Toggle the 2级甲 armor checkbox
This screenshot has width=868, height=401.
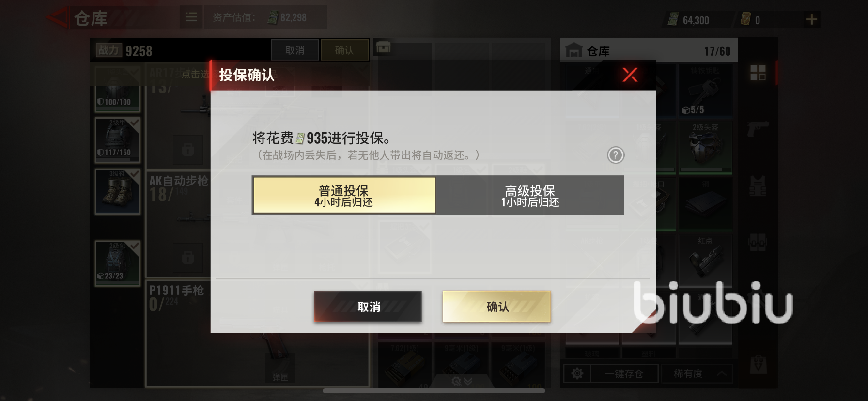click(x=134, y=123)
